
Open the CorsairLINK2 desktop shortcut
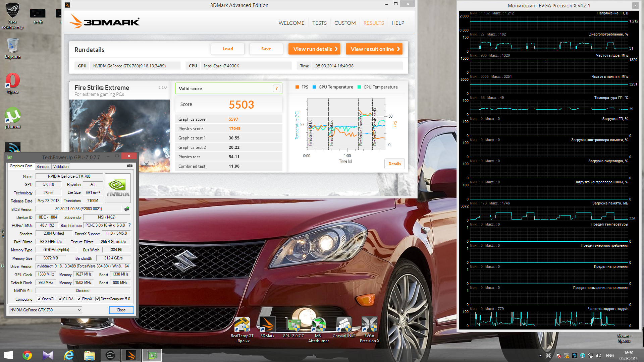tap(344, 327)
